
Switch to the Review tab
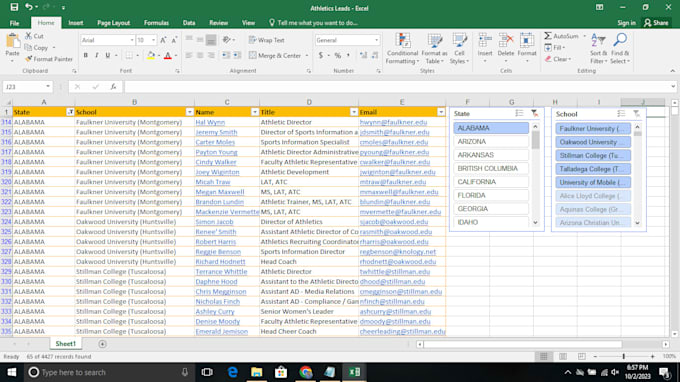point(219,23)
